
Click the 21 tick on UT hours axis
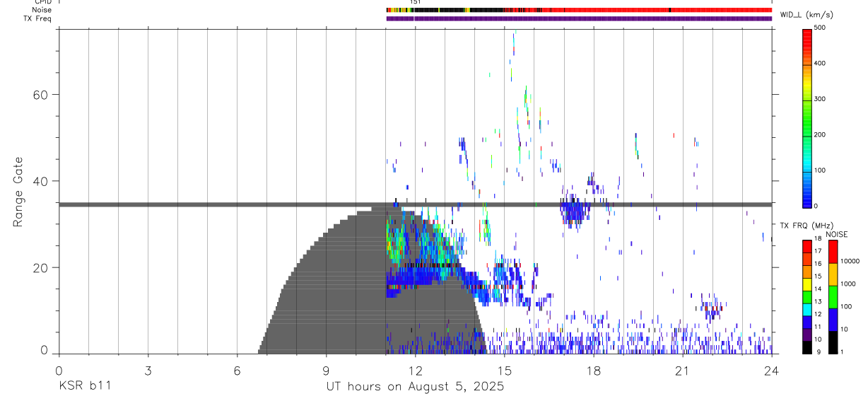pos(682,370)
